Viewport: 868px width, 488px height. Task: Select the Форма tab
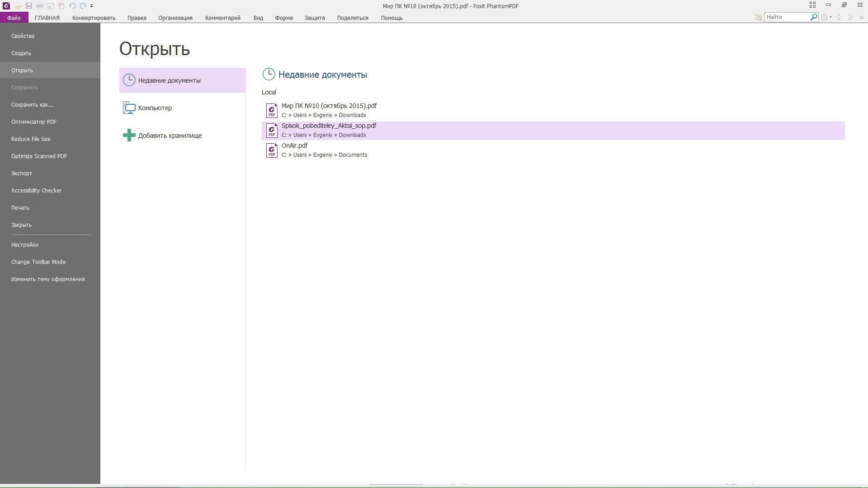[x=284, y=18]
